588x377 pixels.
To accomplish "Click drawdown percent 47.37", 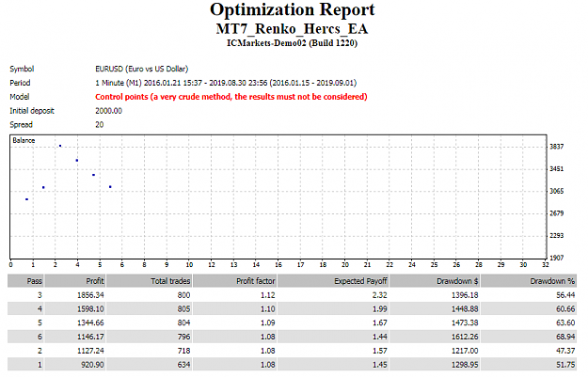I will pos(565,351).
